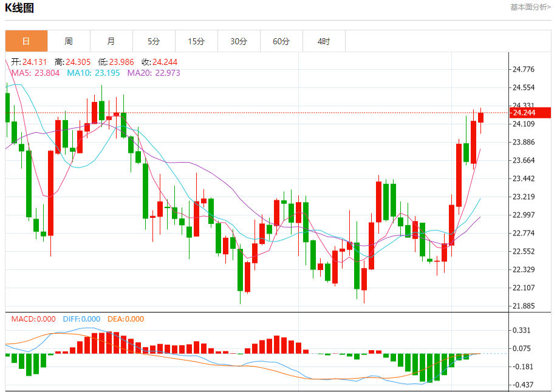Click the 22.107 price axis label
Image resolution: width=557 pixels, height=392 pixels.
524,288
